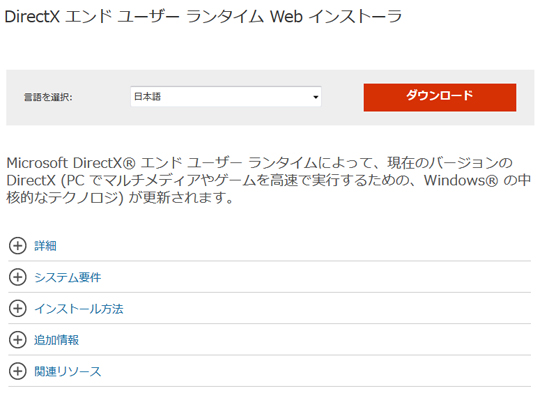
Task: Open the 追加情報 link
Action: [x=56, y=340]
